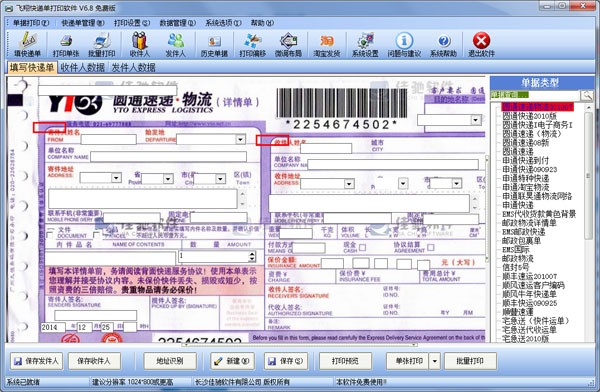Viewport: 600px width, 392px height.
Task: Click the 打印预览 button
Action: 345,361
